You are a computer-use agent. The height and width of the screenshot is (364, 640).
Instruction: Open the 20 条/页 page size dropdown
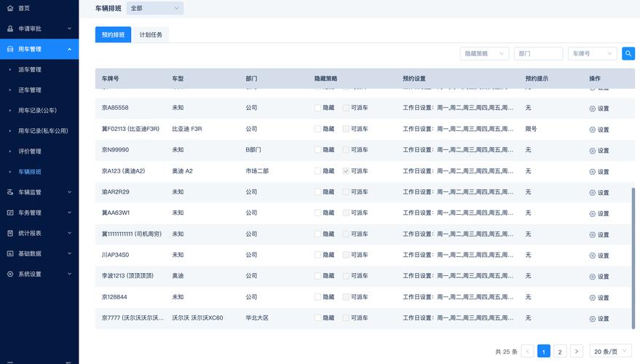[610, 352]
